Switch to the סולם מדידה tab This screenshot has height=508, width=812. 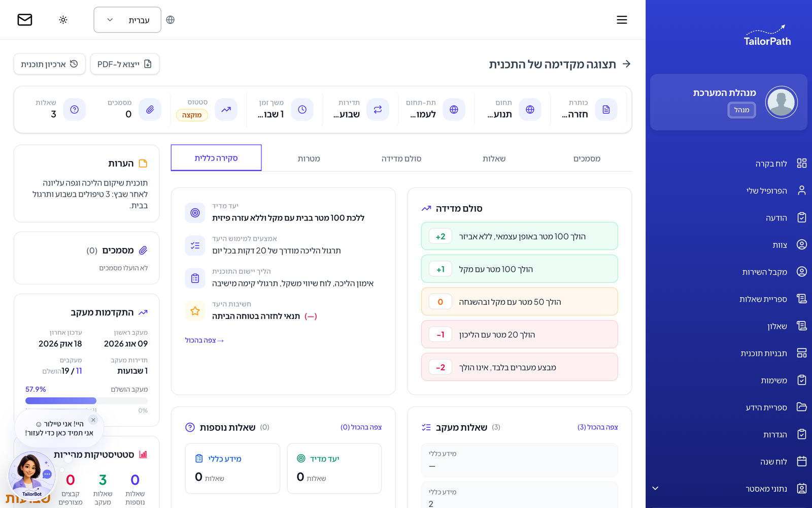tap(401, 158)
